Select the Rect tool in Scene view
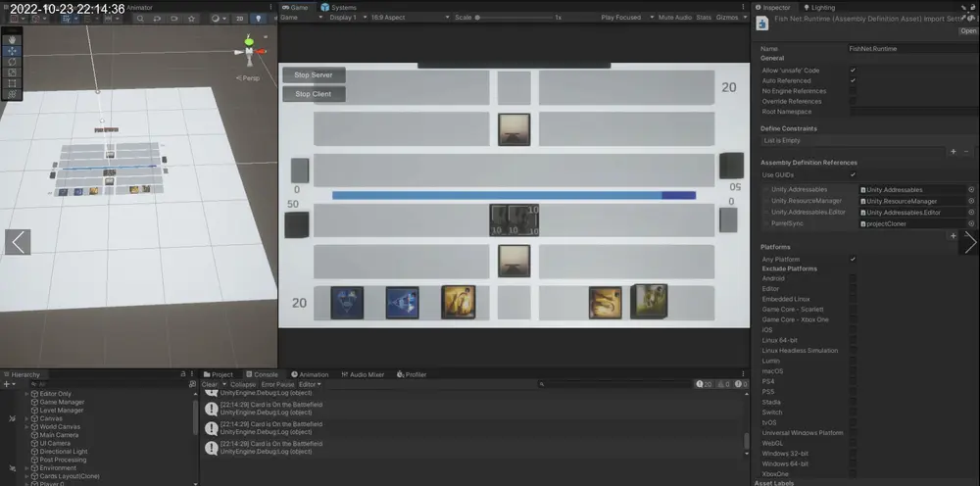Image resolution: width=980 pixels, height=486 pixels. [13, 83]
